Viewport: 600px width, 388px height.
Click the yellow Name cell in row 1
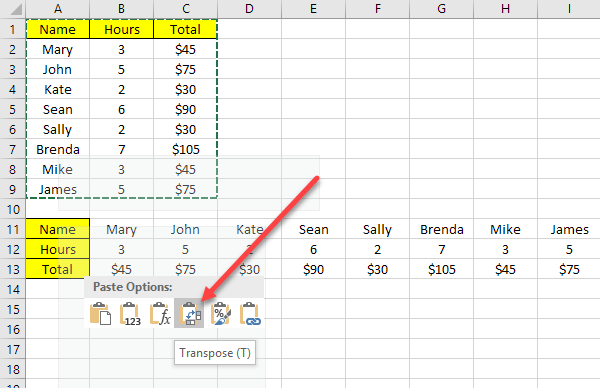(x=58, y=29)
